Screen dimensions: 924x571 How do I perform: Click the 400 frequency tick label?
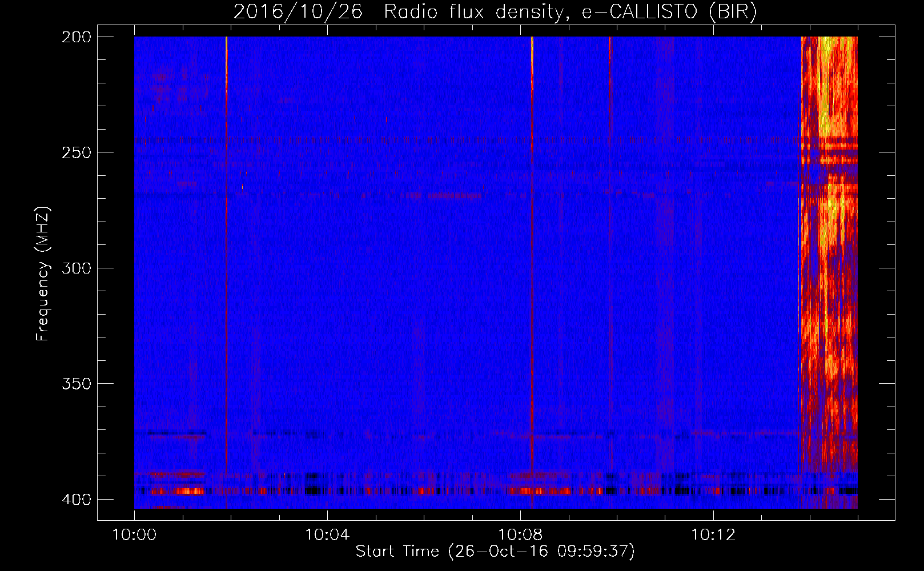[x=77, y=500]
